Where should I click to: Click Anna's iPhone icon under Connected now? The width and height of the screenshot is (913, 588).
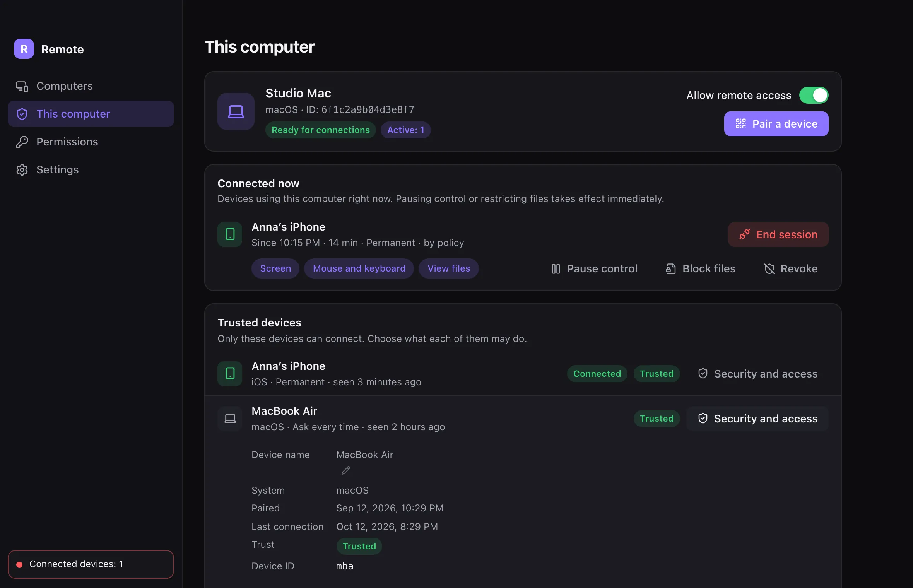click(230, 234)
